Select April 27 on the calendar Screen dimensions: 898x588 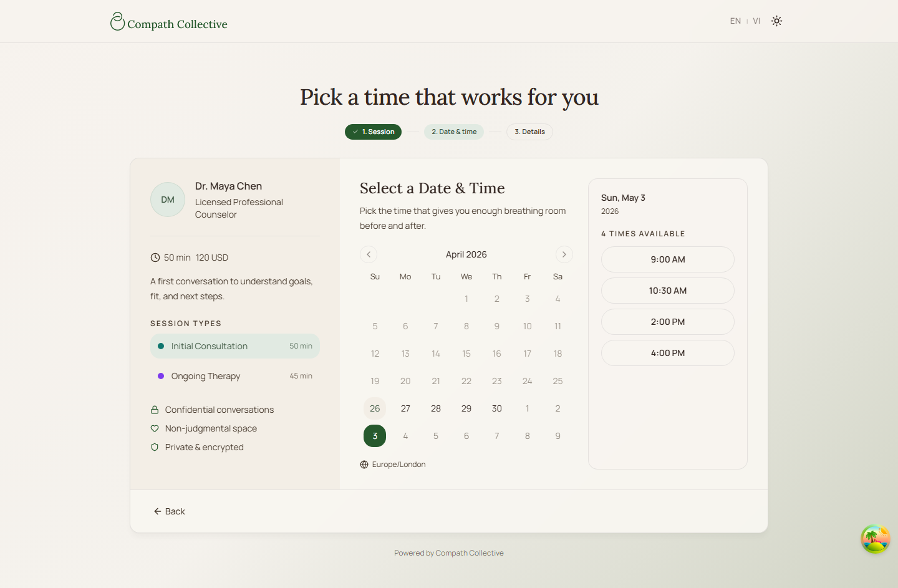pos(405,408)
